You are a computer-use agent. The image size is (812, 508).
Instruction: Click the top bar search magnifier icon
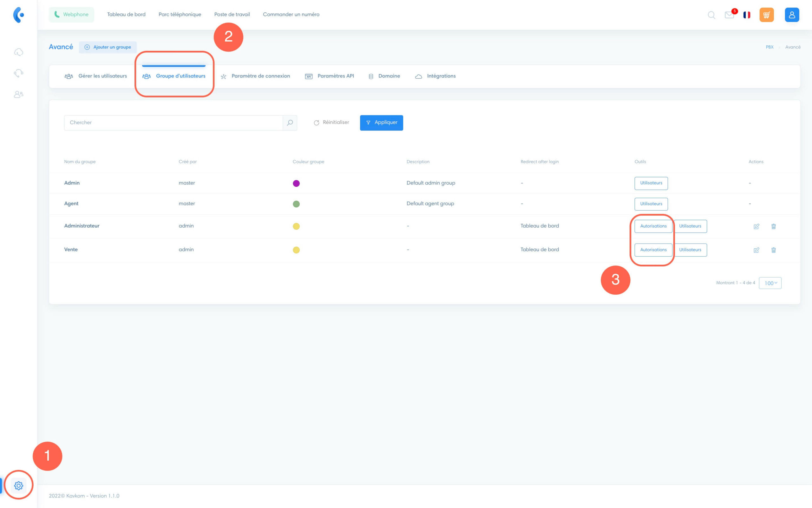pos(711,15)
